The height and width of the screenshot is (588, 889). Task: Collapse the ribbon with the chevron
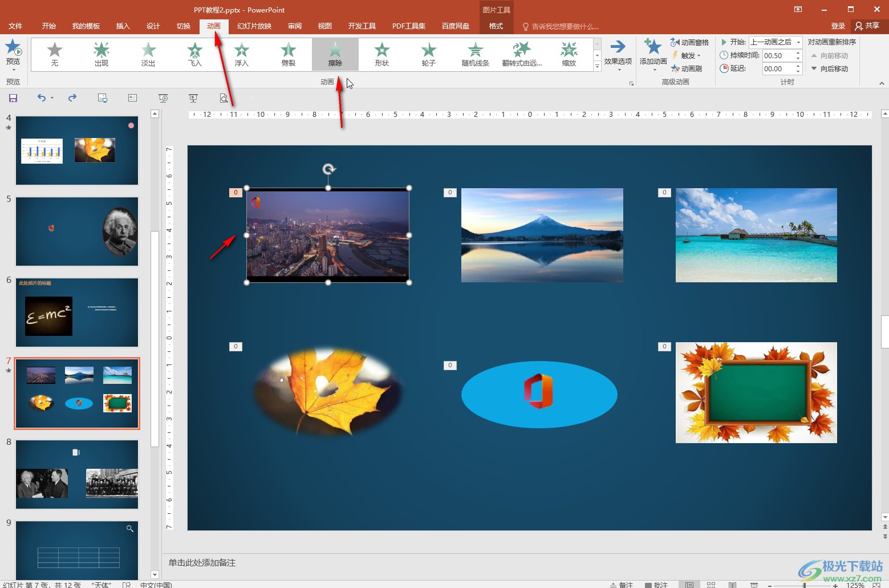point(882,83)
